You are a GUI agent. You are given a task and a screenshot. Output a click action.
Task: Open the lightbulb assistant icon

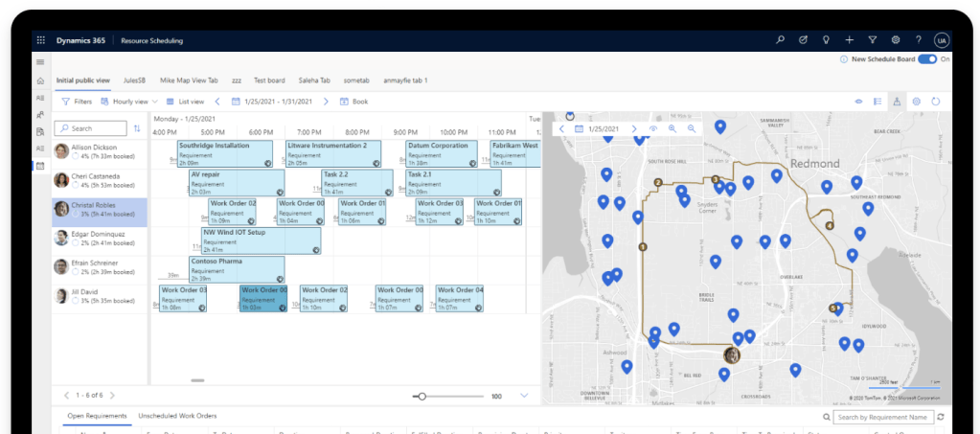[x=826, y=40]
